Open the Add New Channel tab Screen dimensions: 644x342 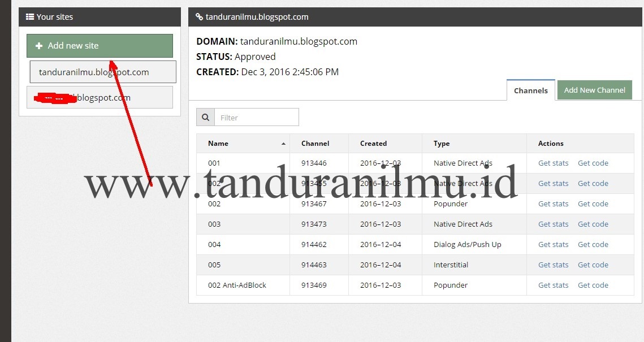point(594,89)
